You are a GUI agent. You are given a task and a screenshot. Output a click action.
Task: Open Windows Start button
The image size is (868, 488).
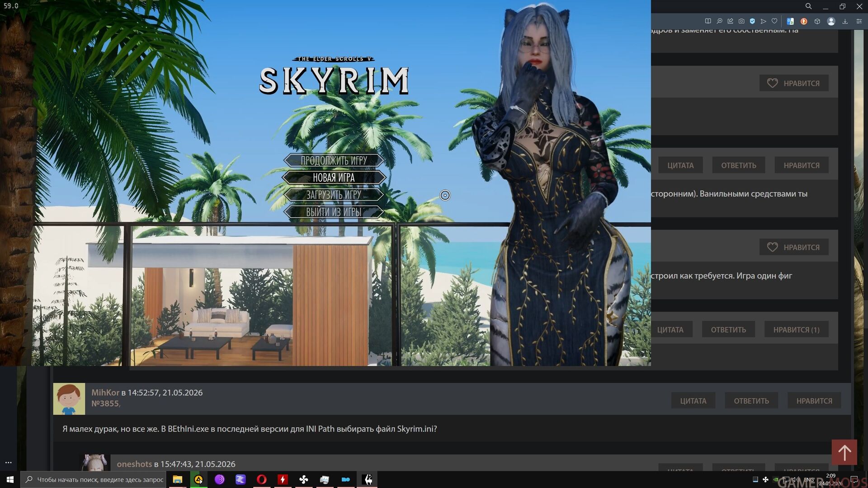pyautogui.click(x=10, y=479)
